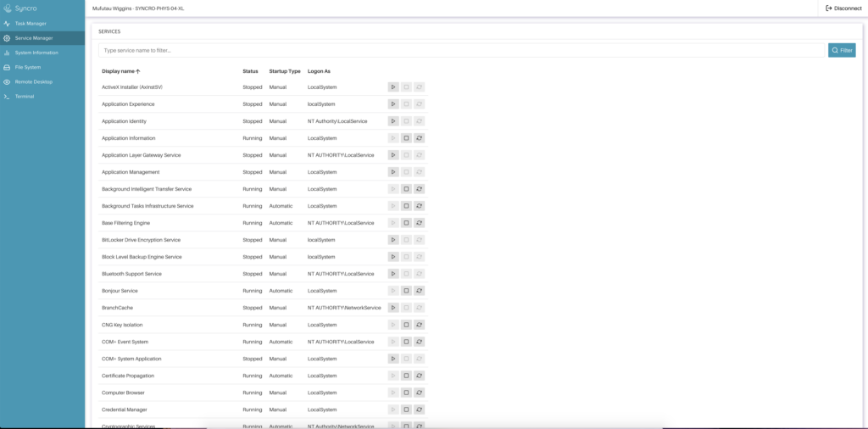This screenshot has width=868, height=429.
Task: Stop the Credential Manager service
Action: coord(406,409)
